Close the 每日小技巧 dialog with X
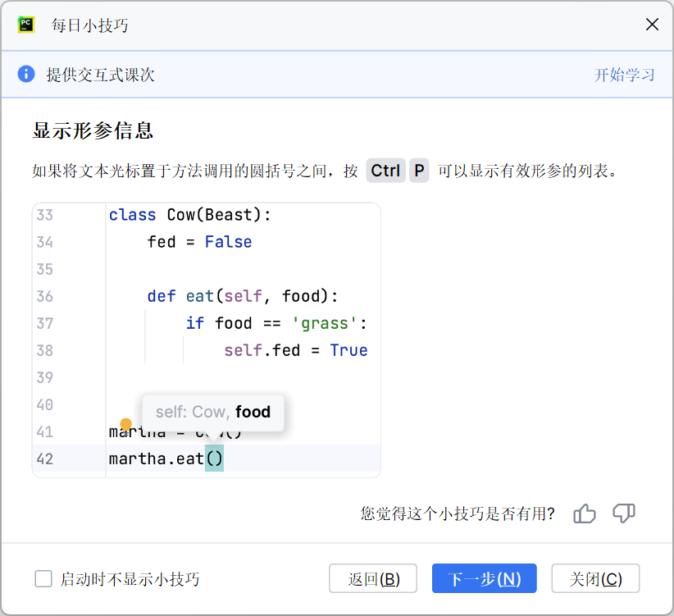The image size is (674, 616). point(652,25)
